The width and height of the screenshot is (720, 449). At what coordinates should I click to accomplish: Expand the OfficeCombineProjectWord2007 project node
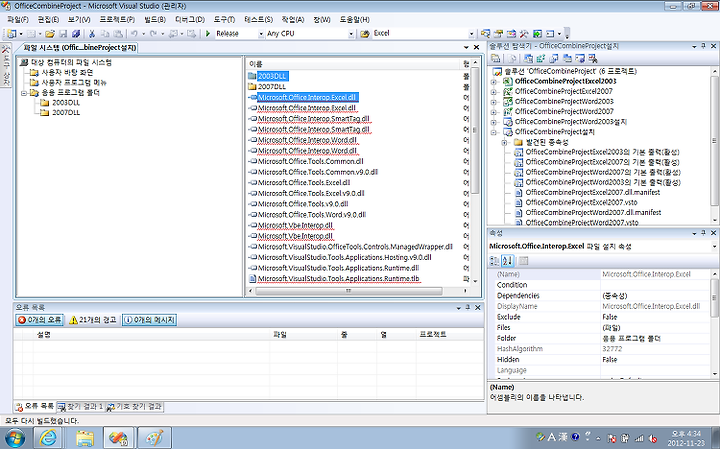pyautogui.click(x=494, y=112)
